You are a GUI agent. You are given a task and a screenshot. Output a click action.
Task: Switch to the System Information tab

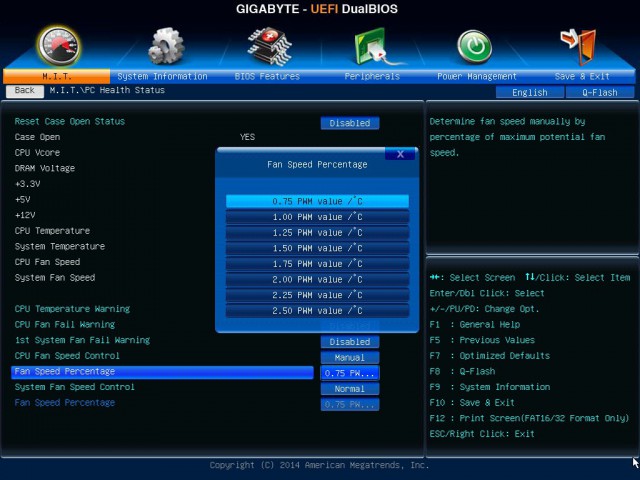pyautogui.click(x=162, y=76)
